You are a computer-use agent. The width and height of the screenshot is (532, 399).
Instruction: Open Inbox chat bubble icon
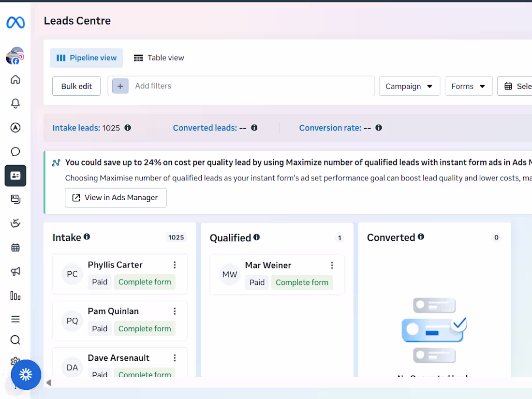[x=15, y=152]
